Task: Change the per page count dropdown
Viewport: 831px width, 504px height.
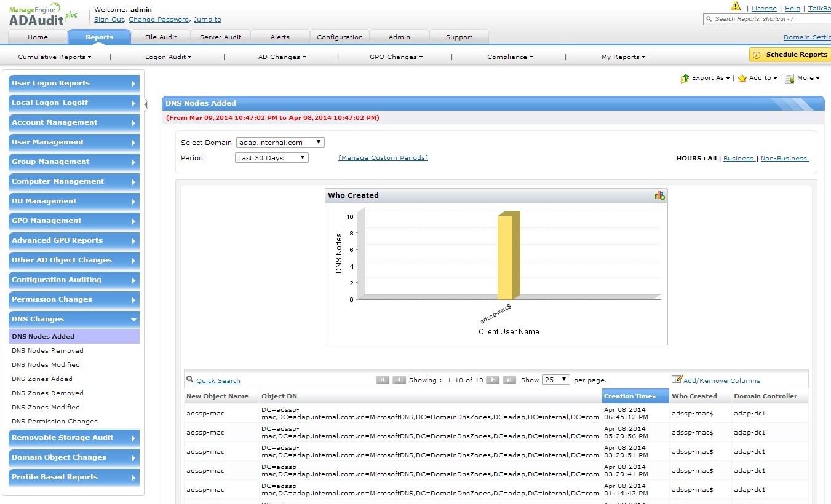Action: 555,380
